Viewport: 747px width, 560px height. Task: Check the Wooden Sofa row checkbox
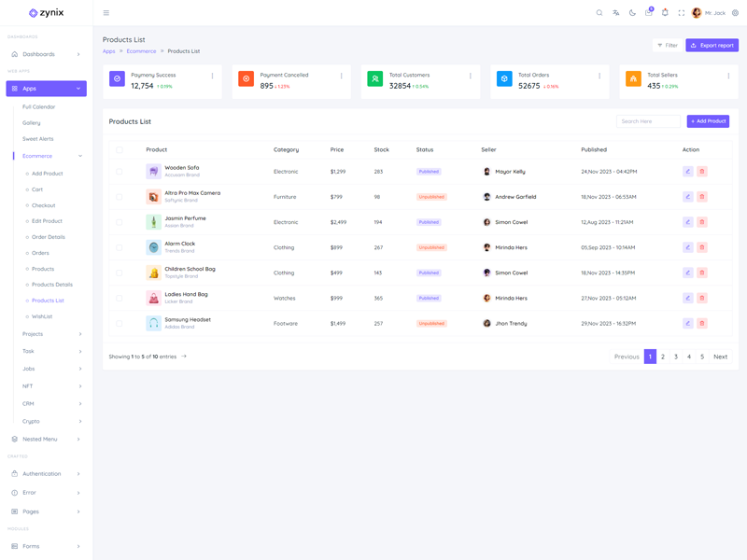tap(120, 172)
